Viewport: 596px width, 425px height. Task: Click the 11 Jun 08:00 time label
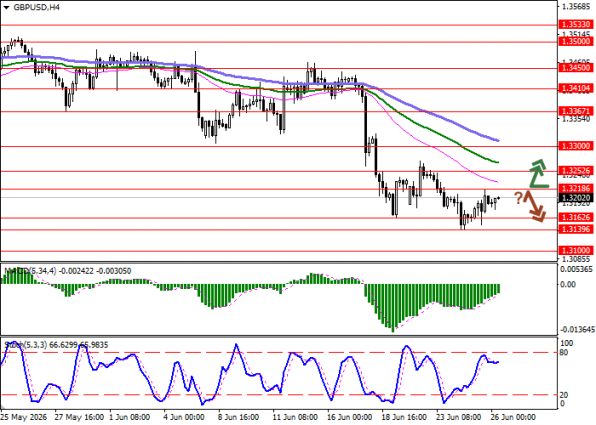coord(295,417)
